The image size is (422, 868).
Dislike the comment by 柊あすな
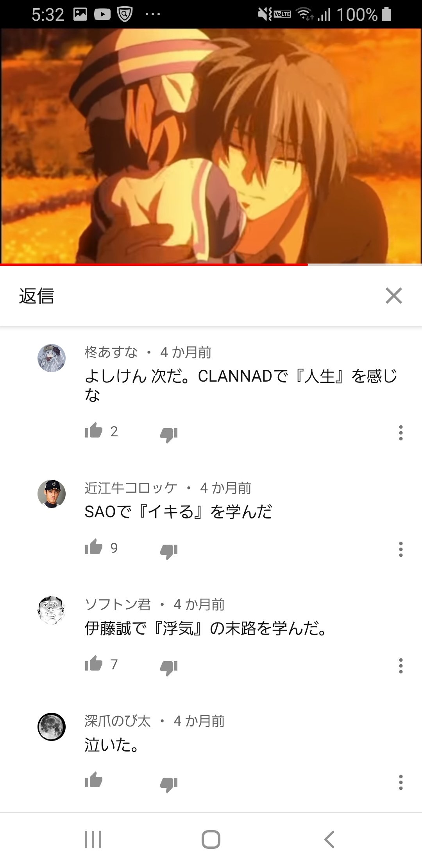pos(169,434)
